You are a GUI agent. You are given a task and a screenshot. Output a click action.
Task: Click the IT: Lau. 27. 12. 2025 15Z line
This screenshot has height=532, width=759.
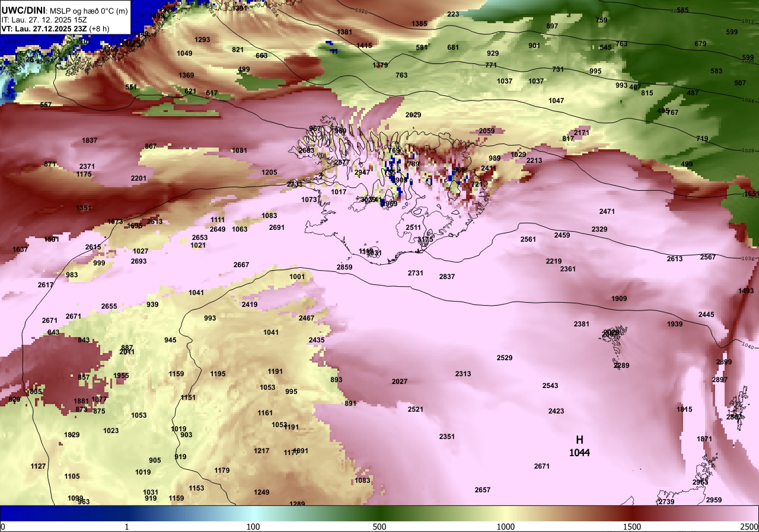[44, 20]
